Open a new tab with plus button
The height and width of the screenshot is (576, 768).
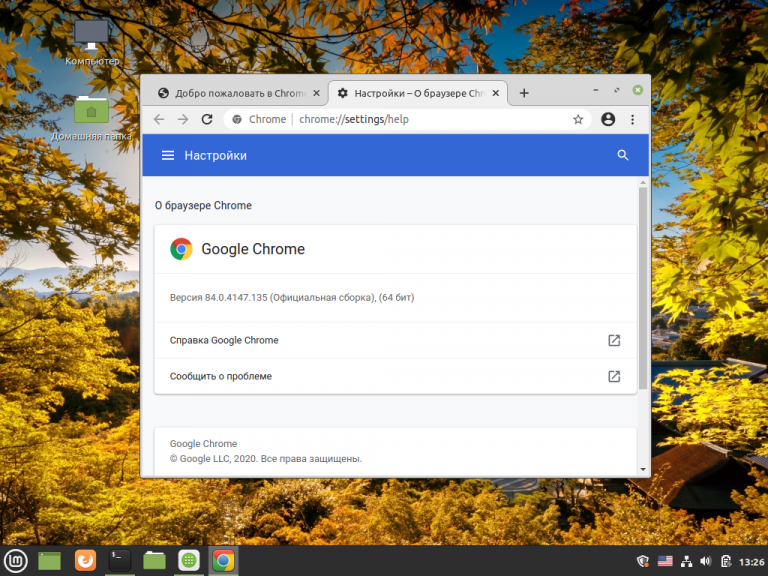(524, 93)
